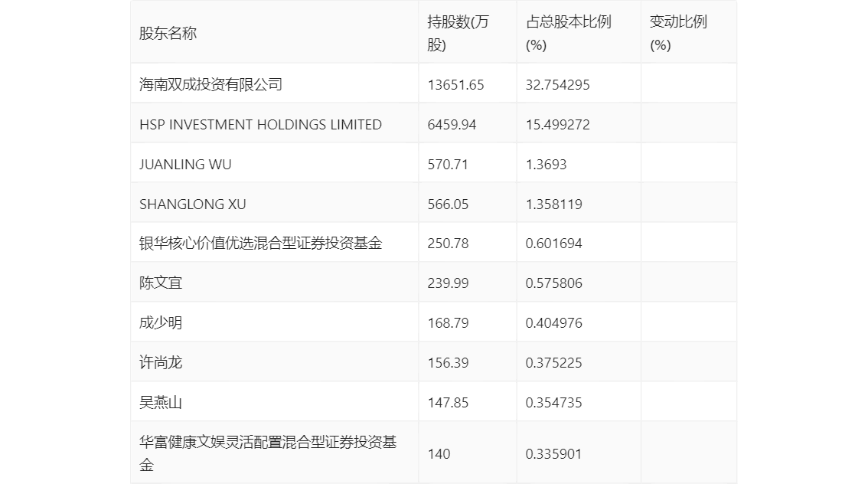This screenshot has height=484, width=868.
Task: Select shareholder JUANLING WU
Action: point(185,165)
